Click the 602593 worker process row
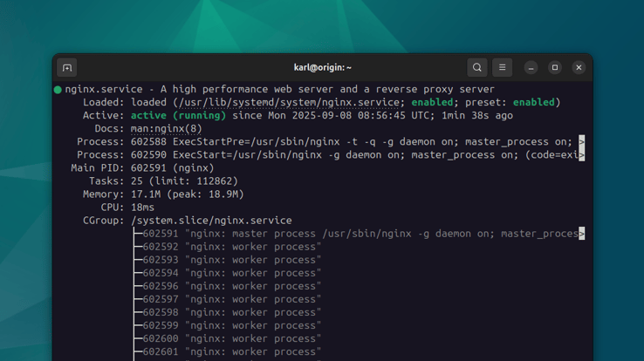The image size is (644, 361). 232,260
